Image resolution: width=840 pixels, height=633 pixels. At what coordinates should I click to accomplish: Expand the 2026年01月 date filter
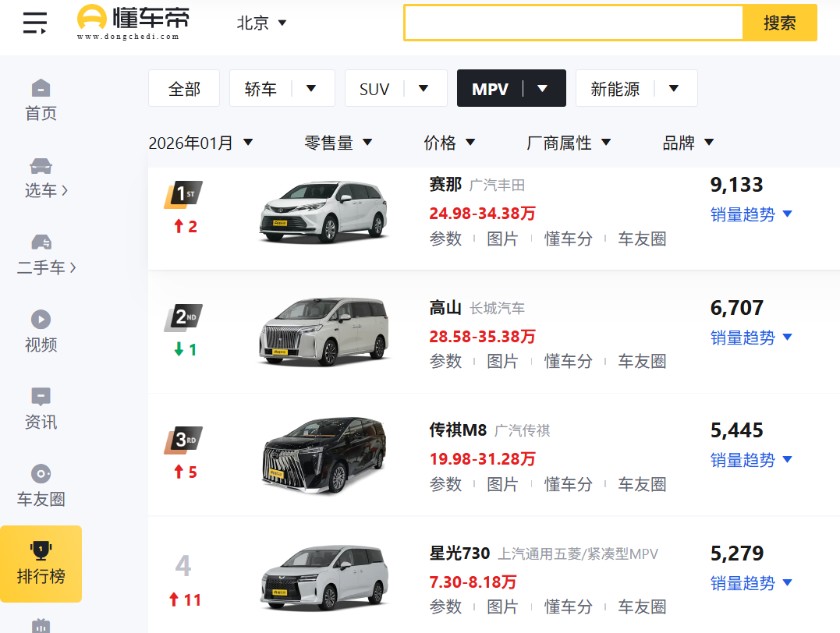pyautogui.click(x=201, y=143)
